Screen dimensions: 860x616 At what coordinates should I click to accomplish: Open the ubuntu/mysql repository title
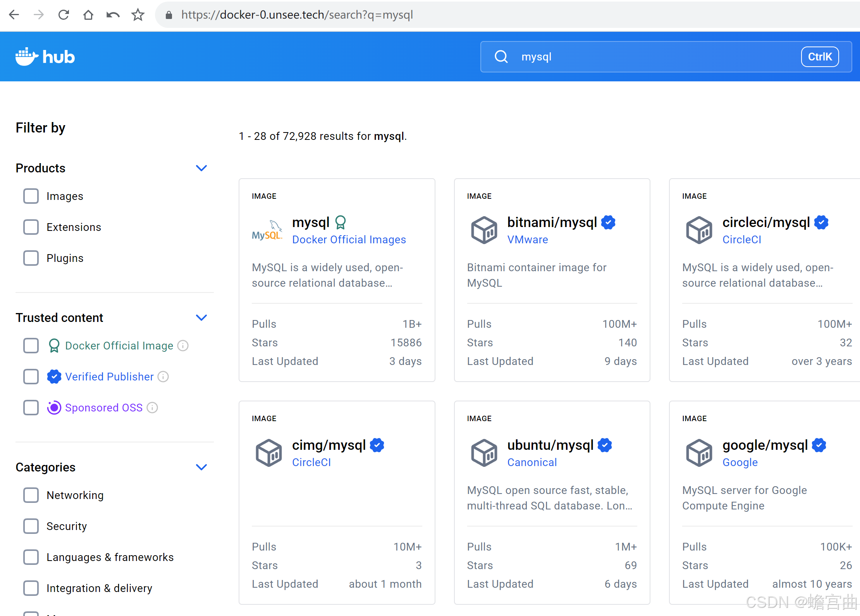pos(550,445)
